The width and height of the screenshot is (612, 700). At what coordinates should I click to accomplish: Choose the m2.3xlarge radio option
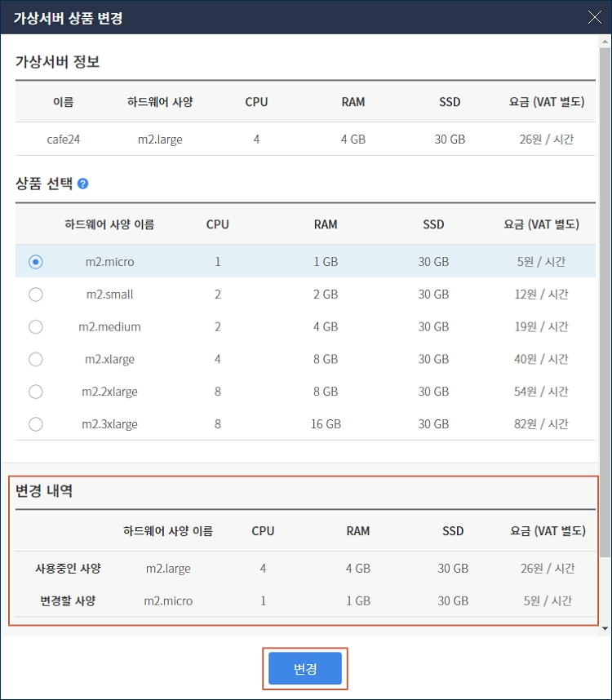point(36,424)
